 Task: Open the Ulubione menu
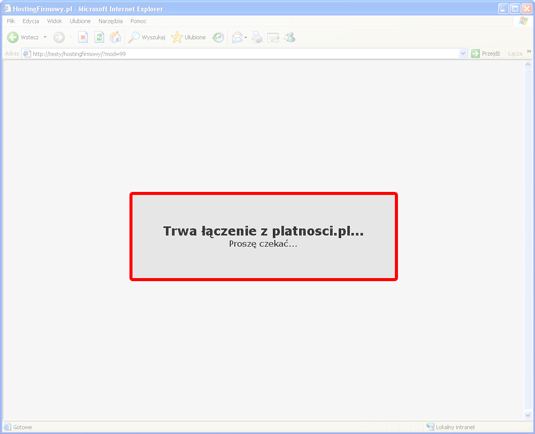click(x=80, y=21)
